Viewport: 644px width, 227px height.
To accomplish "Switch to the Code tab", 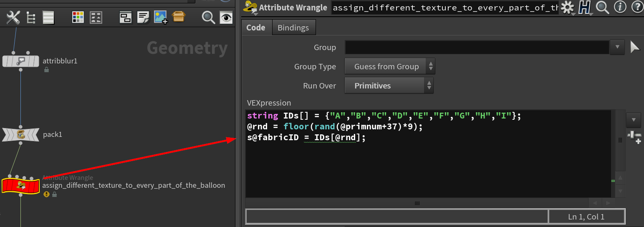I will click(x=256, y=28).
